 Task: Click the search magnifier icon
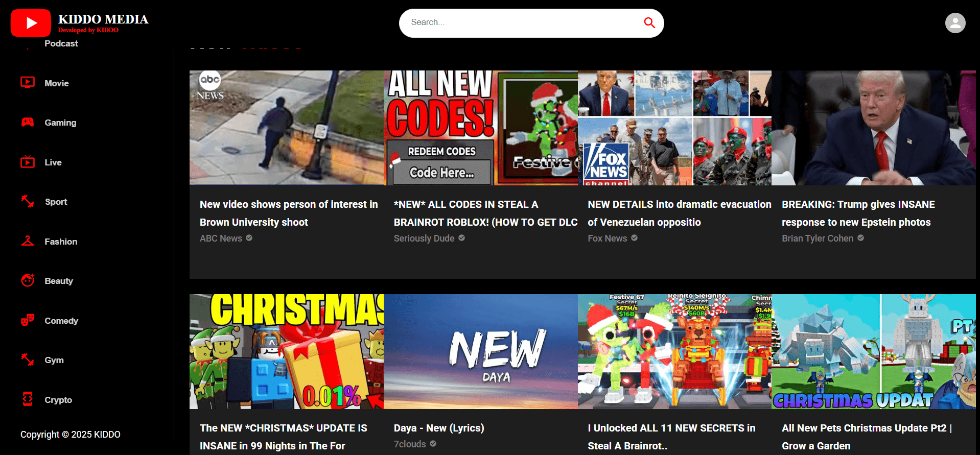point(649,22)
